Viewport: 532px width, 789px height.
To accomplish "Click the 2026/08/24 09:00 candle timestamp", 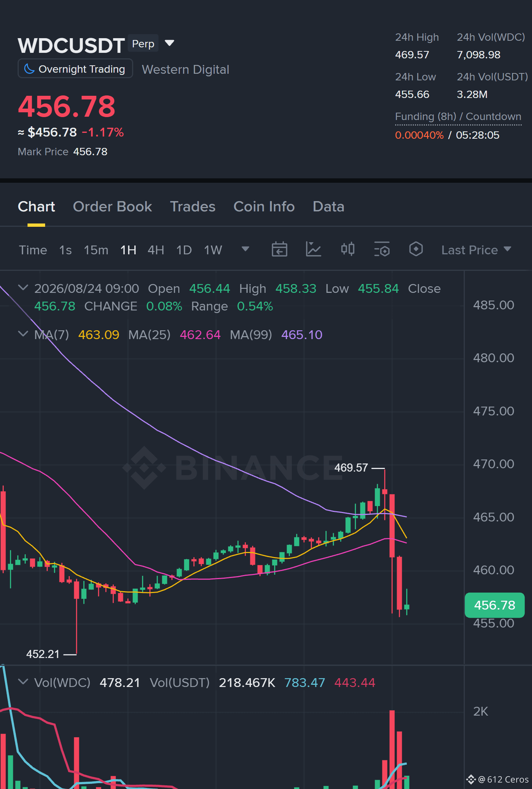I will click(x=87, y=288).
